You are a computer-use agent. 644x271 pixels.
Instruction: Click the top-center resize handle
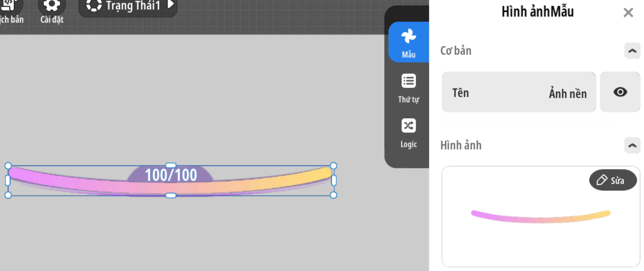(x=171, y=166)
